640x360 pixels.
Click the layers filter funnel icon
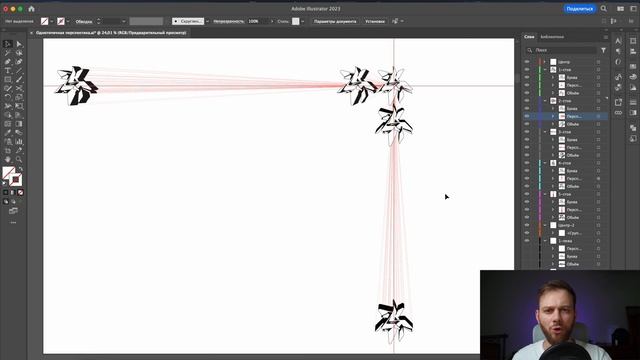603,50
